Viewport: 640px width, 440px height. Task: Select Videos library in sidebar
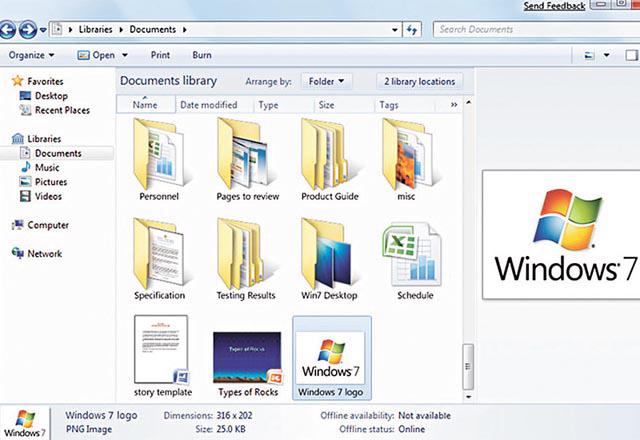(x=41, y=196)
